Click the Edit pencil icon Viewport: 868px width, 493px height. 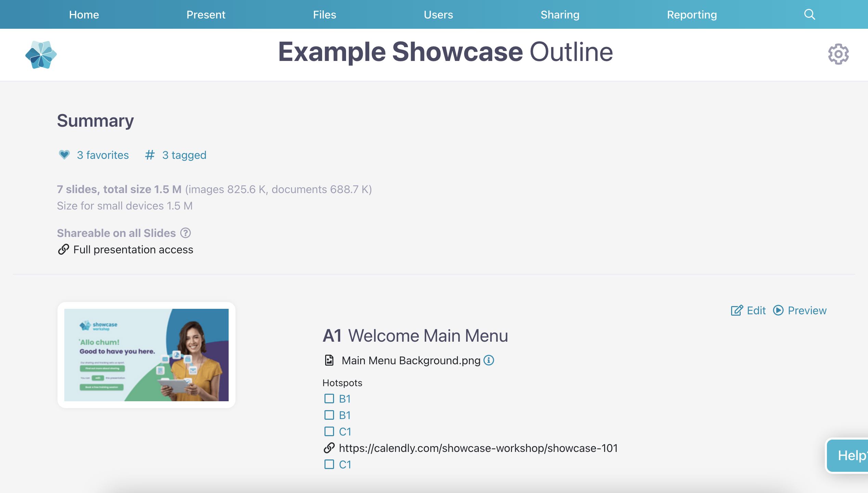[x=737, y=310]
